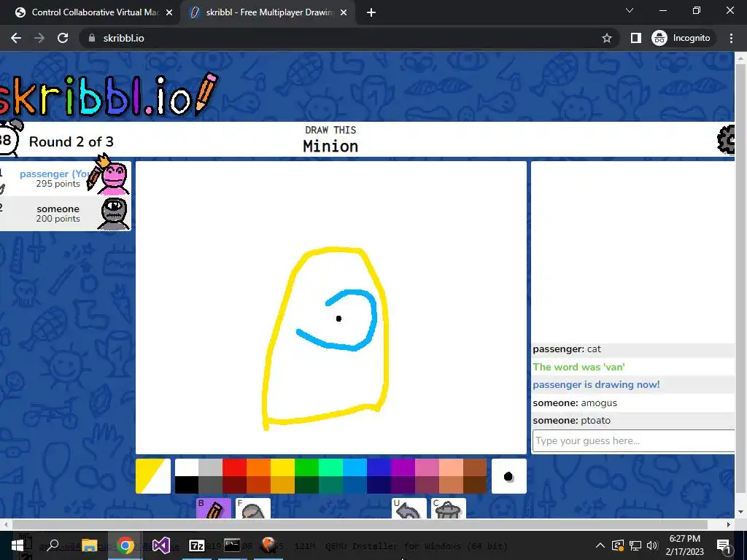This screenshot has width=747, height=560.
Task: Open Command Prompt from taskbar
Action: pyautogui.click(x=232, y=545)
